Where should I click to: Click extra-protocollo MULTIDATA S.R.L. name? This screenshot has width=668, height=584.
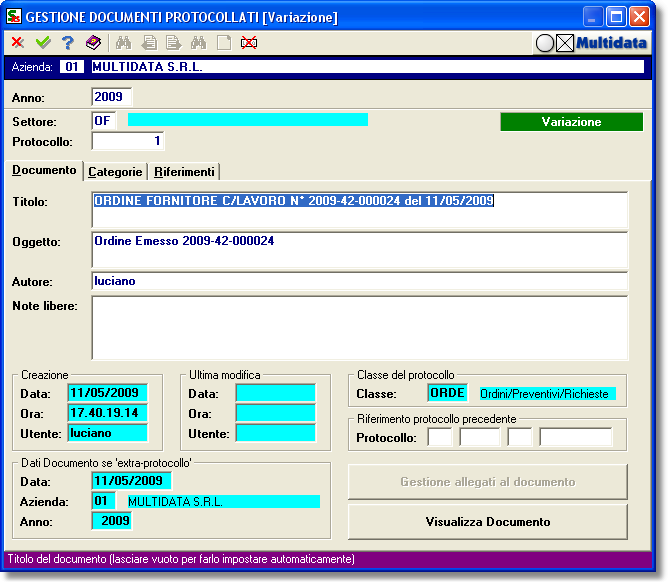point(224,502)
